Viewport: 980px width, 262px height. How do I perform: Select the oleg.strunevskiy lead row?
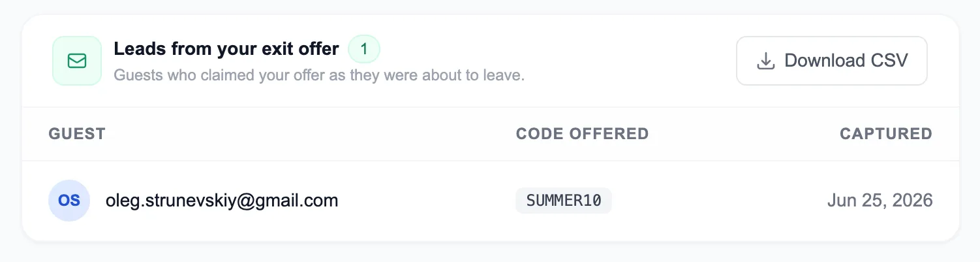coord(491,201)
